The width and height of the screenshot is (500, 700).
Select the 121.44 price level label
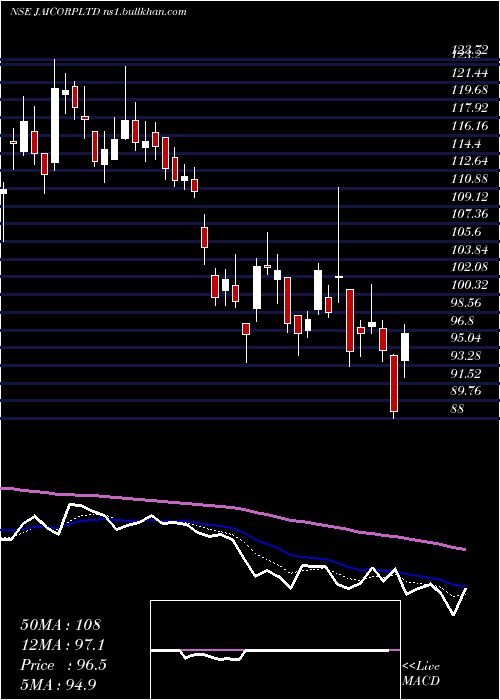(x=469, y=72)
